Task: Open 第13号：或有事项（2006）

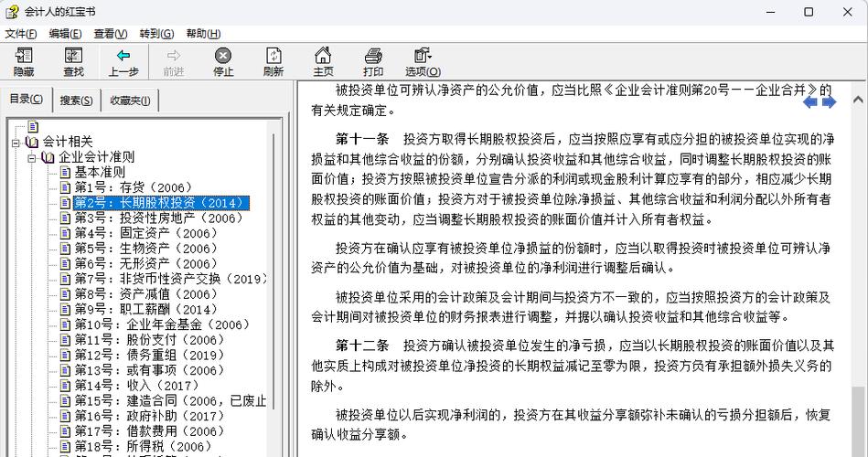Action: [x=149, y=370]
